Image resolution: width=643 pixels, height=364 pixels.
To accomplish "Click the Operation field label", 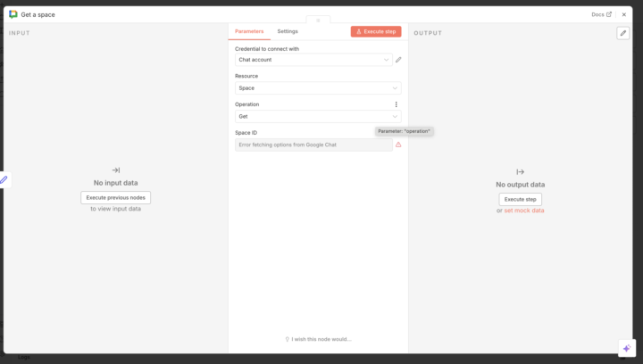I will (x=246, y=104).
